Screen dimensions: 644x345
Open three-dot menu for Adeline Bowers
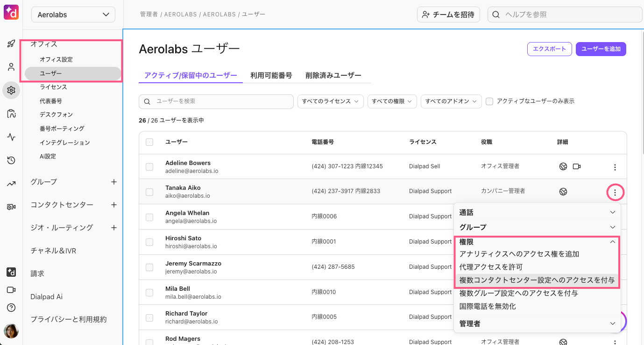click(x=615, y=167)
